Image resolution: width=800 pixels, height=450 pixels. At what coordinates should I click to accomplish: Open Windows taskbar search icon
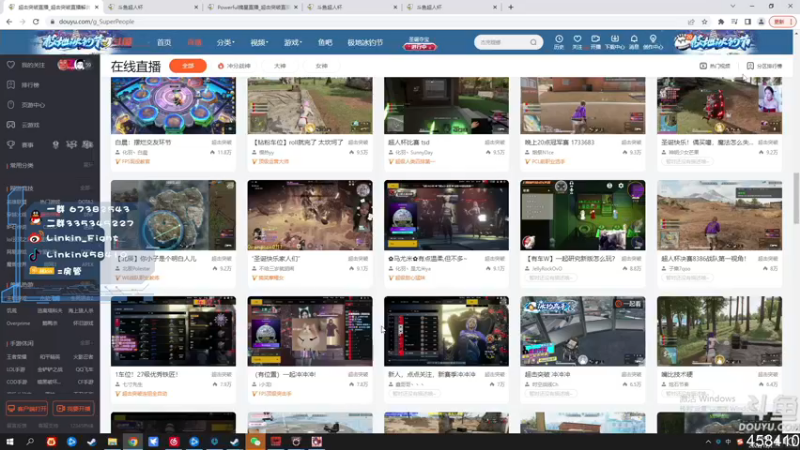30,441
